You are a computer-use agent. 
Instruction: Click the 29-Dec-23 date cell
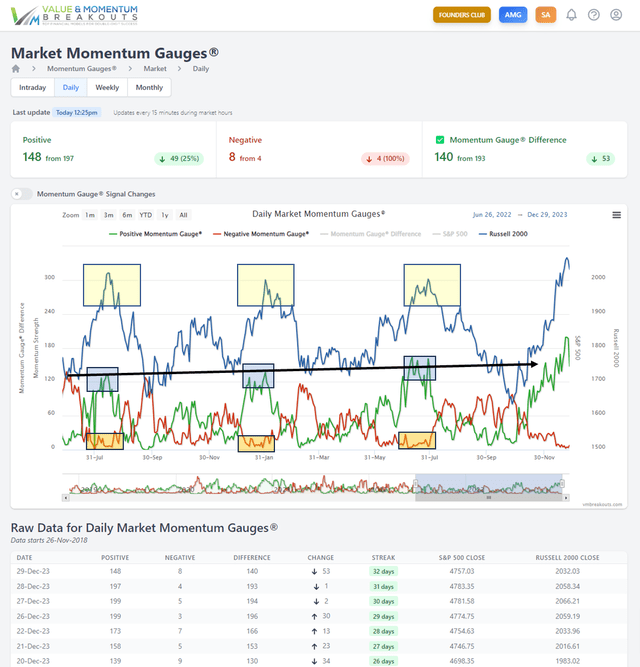(33, 571)
